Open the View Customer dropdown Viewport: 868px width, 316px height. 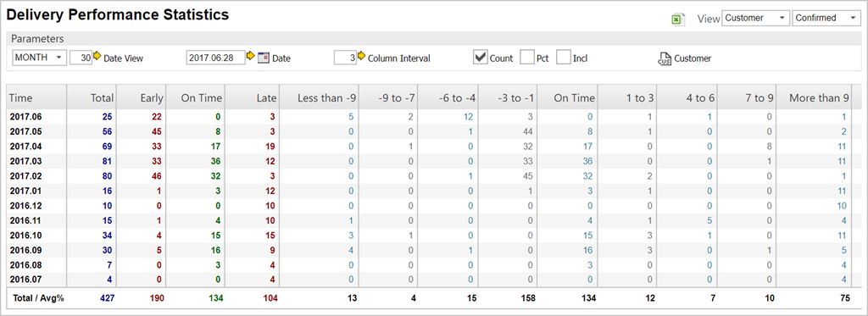(x=755, y=19)
